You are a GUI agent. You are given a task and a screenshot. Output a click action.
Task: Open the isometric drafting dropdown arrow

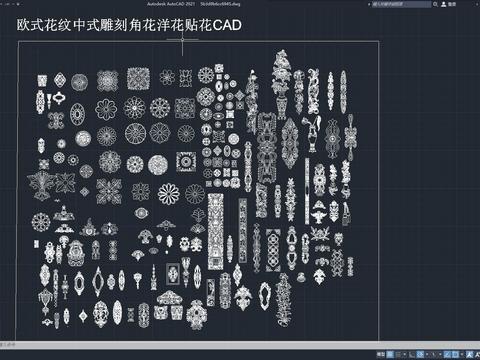point(440,354)
